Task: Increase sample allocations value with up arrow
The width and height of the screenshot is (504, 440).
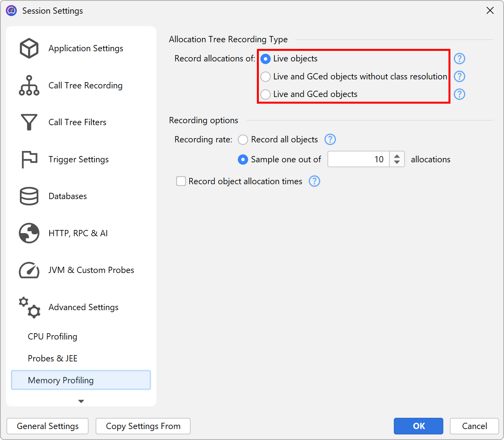Action: pos(397,156)
